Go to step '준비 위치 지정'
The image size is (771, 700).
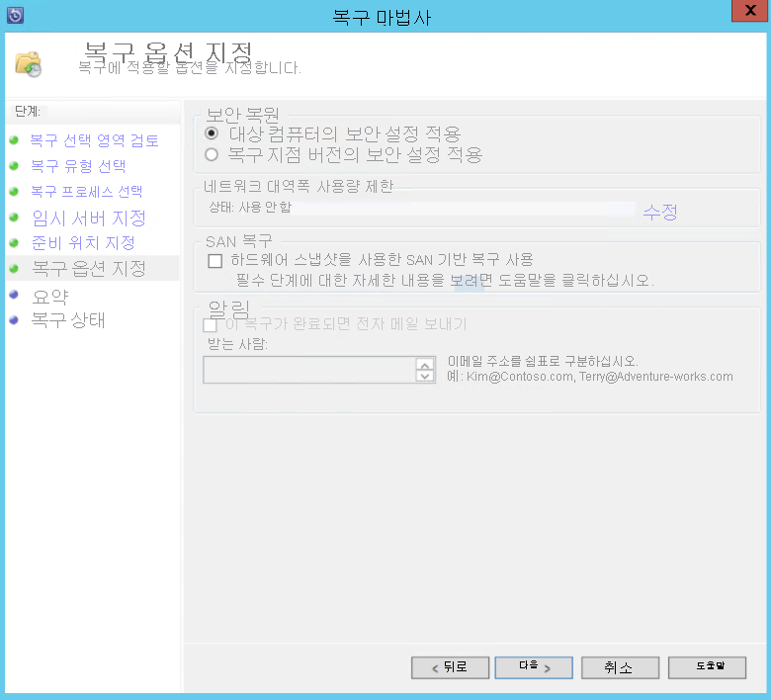click(83, 243)
